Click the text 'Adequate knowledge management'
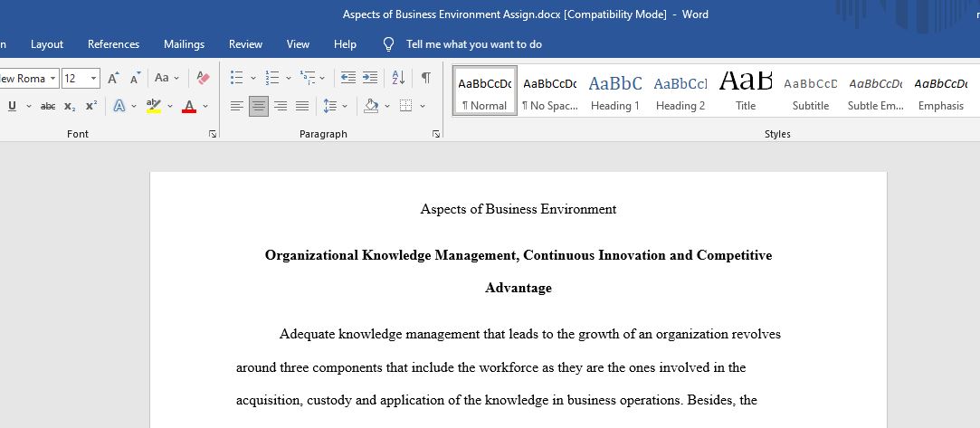 (x=379, y=334)
